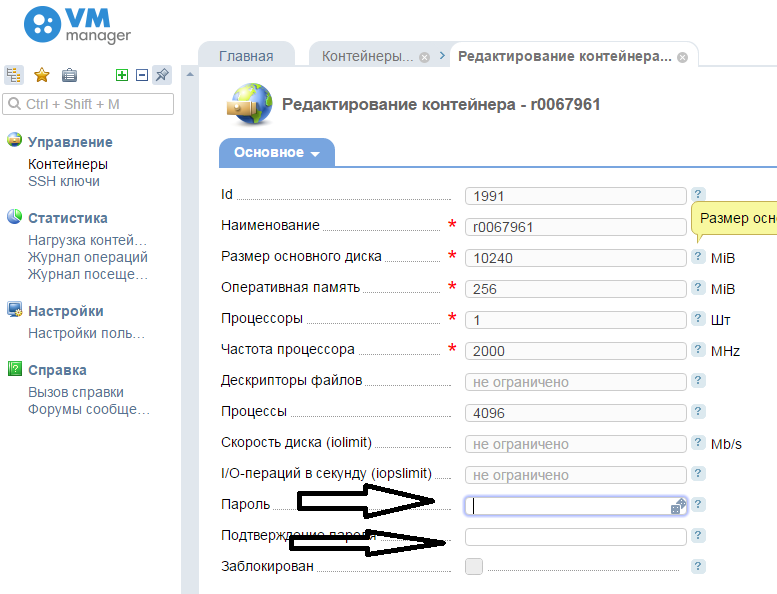Click the Статистика pie chart icon

14,216
